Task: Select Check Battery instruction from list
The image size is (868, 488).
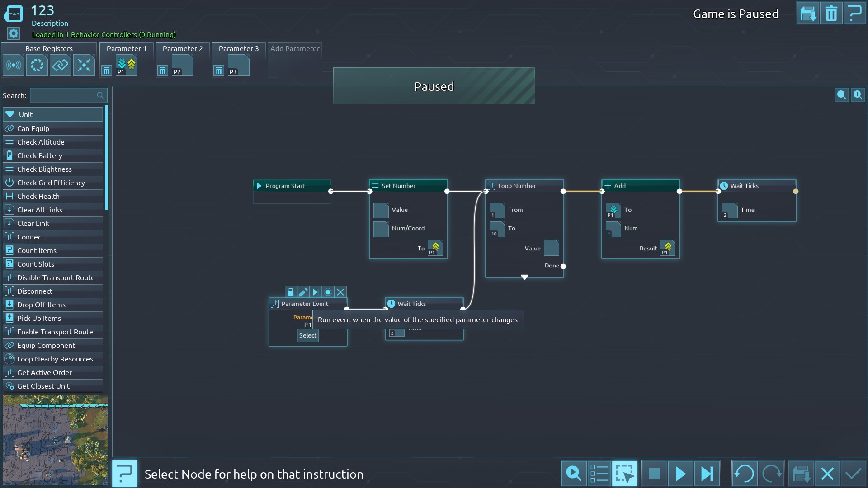Action: pos(40,155)
